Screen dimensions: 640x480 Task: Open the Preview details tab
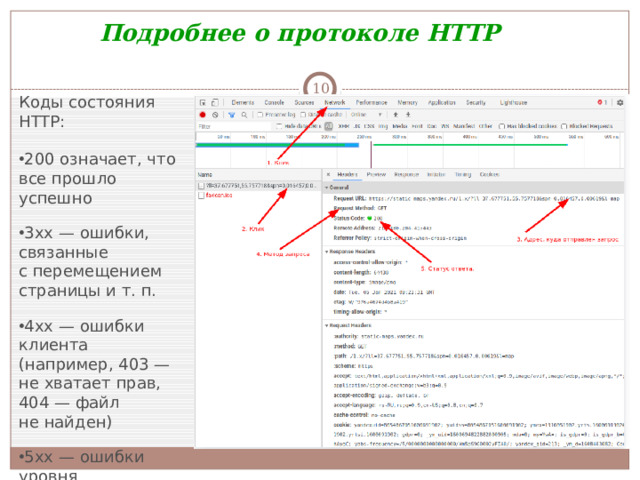coord(376,174)
